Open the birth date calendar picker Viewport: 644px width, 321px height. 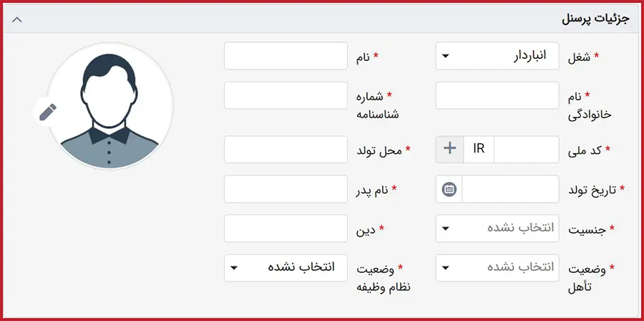click(449, 189)
